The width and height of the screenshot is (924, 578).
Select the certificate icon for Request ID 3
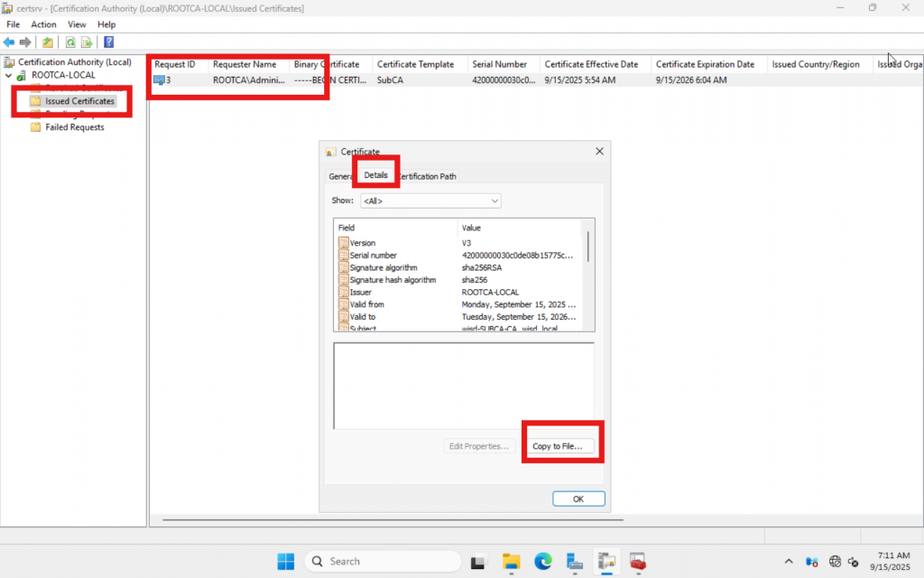point(159,80)
